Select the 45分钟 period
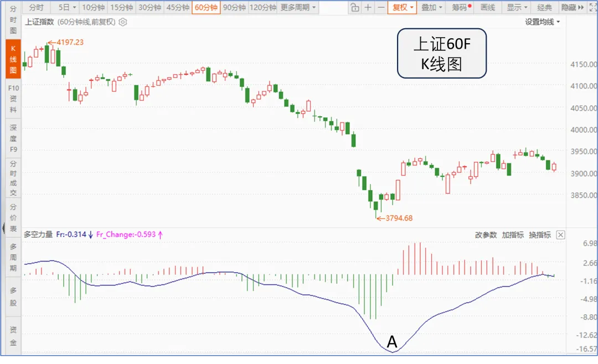This screenshot has height=364, width=598. 178,7
